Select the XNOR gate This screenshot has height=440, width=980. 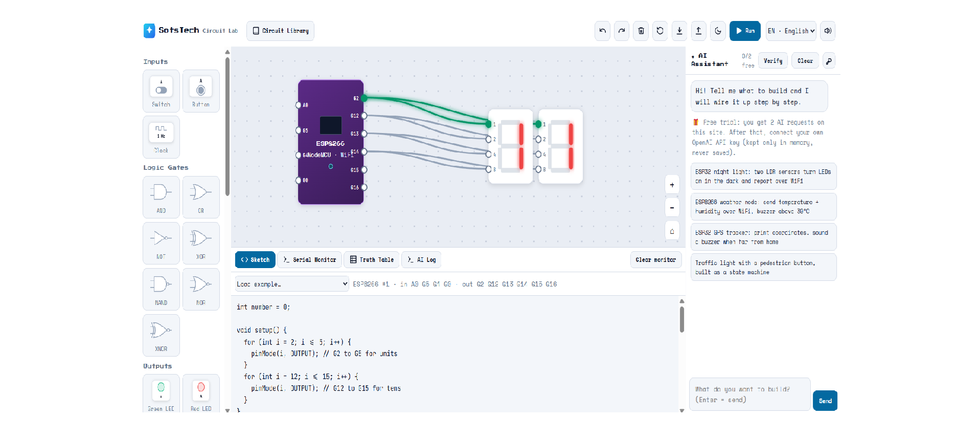click(161, 335)
